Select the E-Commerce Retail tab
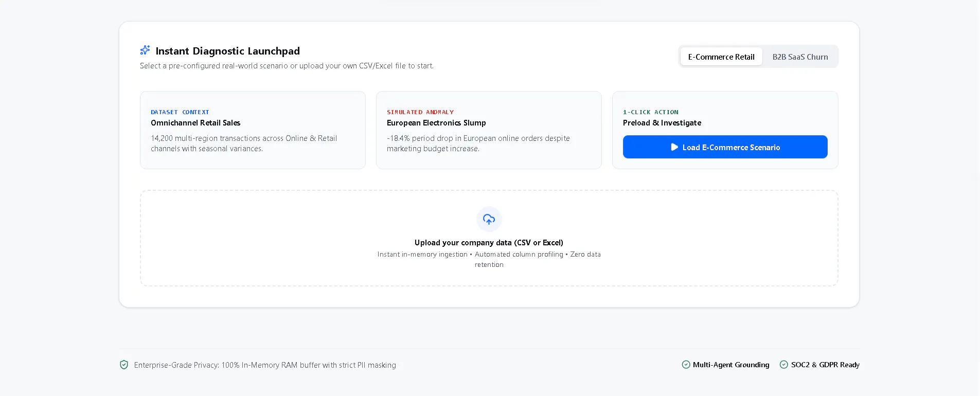Image resolution: width=980 pixels, height=396 pixels. (x=721, y=57)
